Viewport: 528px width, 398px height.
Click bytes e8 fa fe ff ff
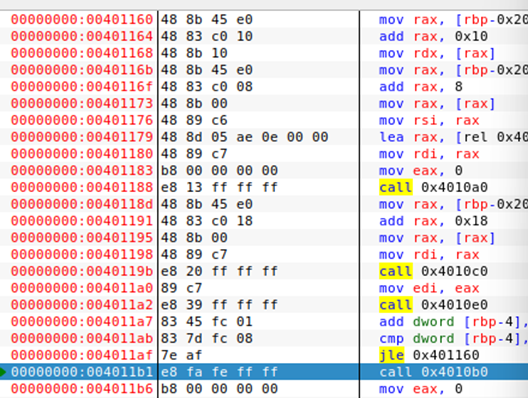coord(219,372)
